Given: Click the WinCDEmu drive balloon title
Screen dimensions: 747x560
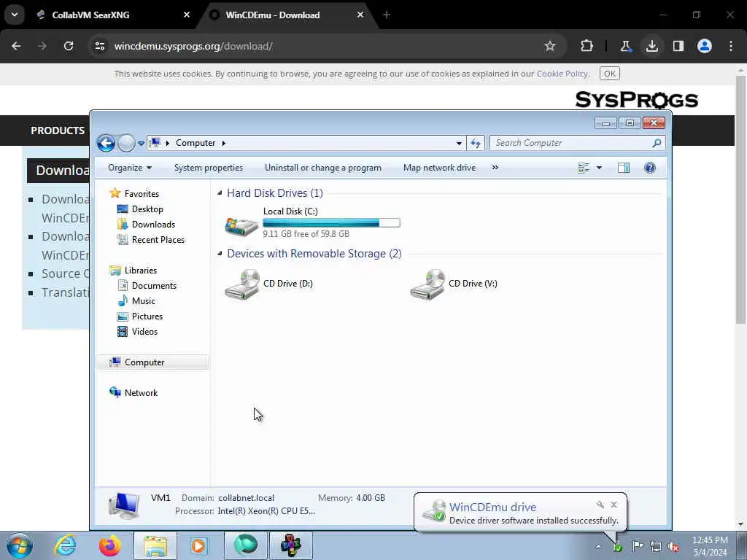Looking at the screenshot, I should pyautogui.click(x=492, y=507).
